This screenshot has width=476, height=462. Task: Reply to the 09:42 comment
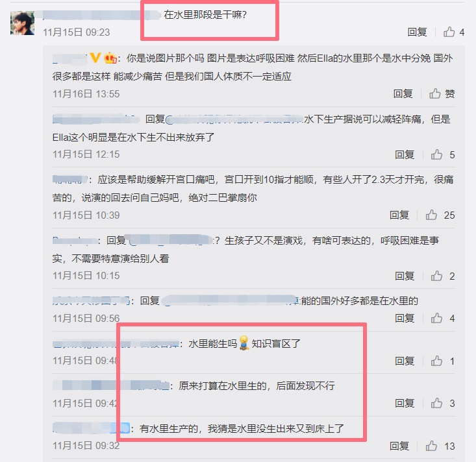[x=405, y=403]
